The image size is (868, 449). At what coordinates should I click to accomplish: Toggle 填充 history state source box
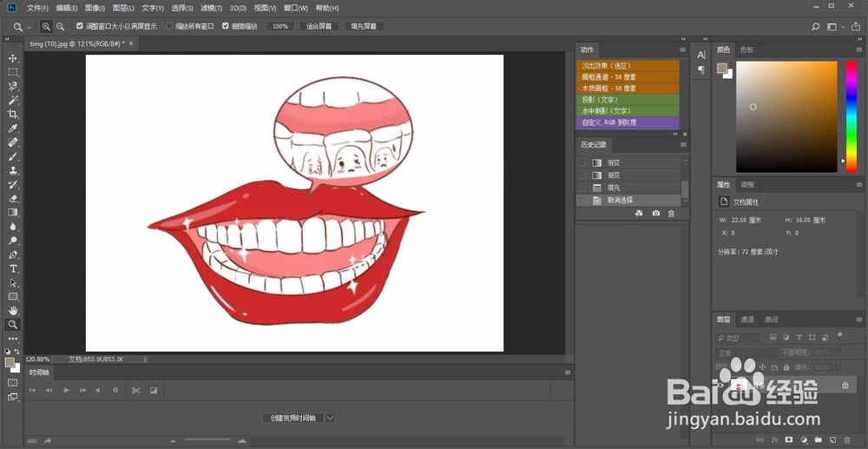pos(582,188)
